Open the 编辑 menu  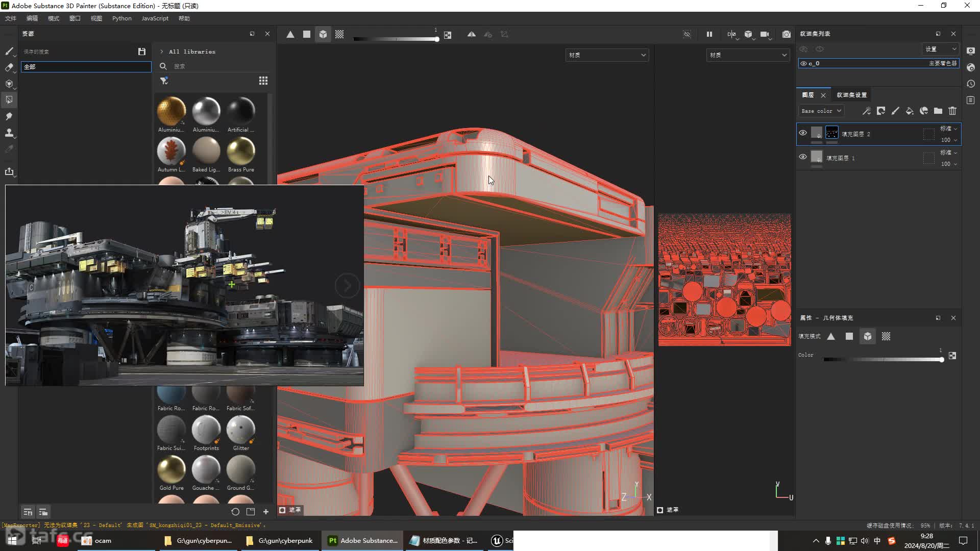(x=32, y=18)
